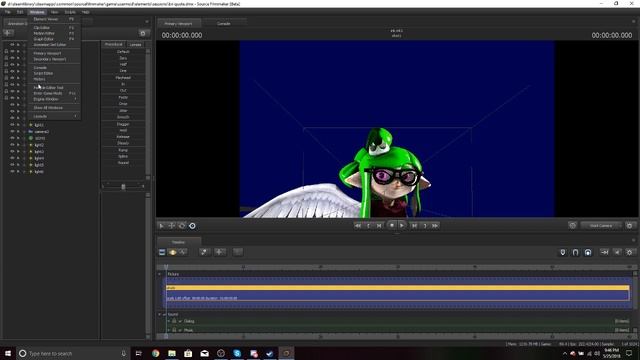Choose Show All Windows menu entry
The image size is (640, 360).
[x=54, y=108]
